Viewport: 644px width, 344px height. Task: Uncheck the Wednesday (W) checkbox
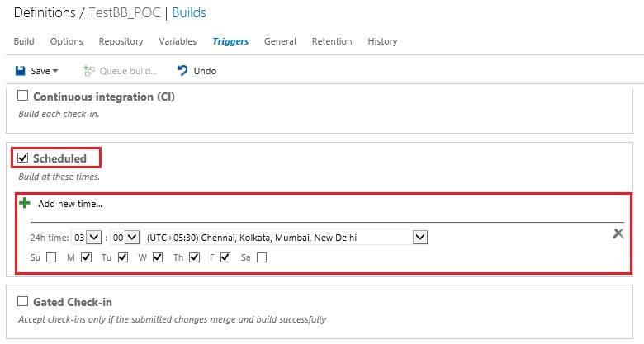158,257
